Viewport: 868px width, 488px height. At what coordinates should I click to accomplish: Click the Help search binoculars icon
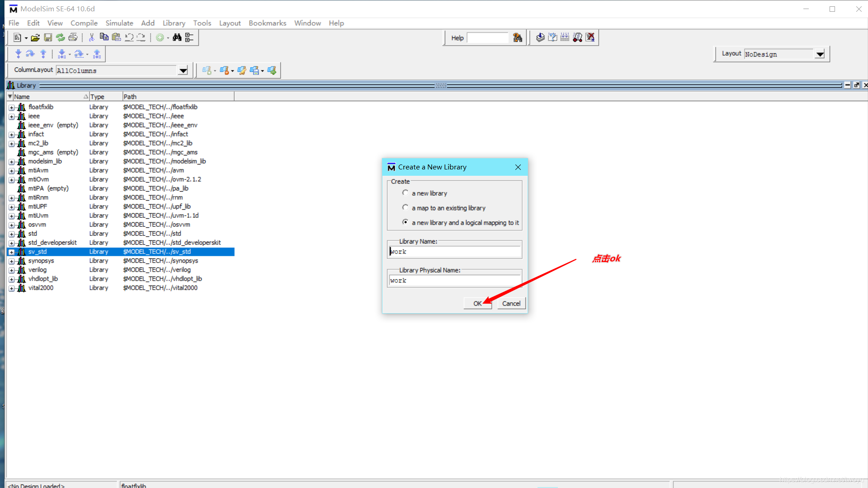click(518, 38)
